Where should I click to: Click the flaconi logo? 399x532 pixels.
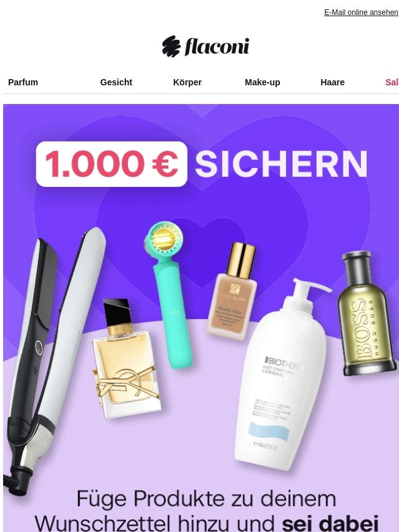[x=205, y=46]
